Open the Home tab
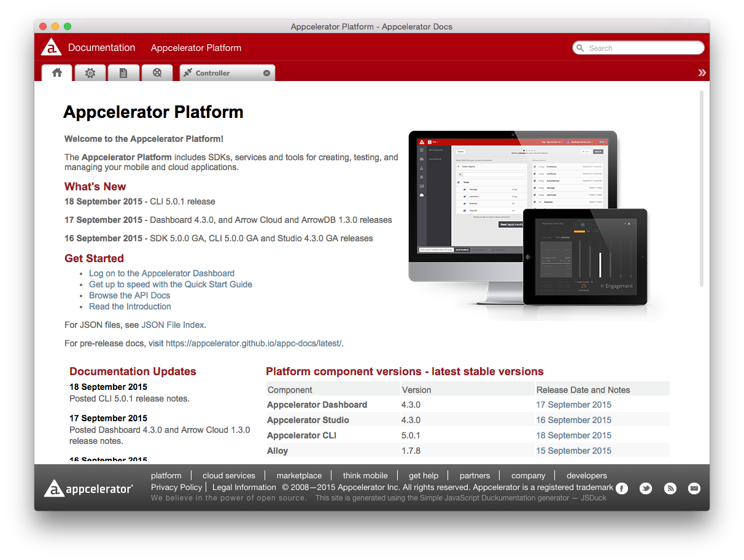 click(x=57, y=72)
